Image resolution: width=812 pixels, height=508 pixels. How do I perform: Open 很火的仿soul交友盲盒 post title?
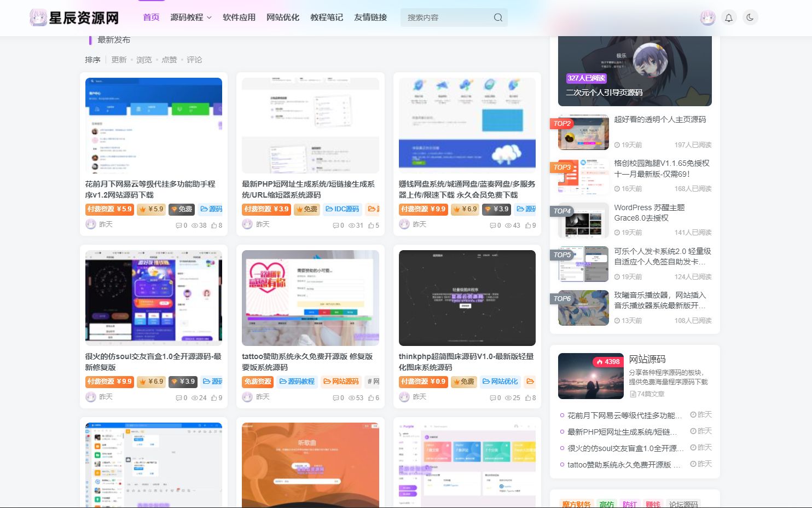(153, 362)
